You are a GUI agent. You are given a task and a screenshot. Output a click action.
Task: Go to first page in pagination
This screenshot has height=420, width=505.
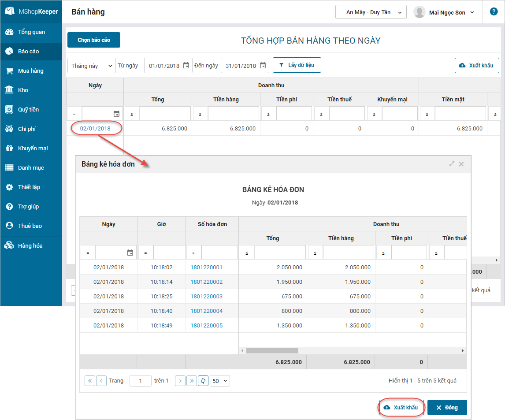[90, 381]
